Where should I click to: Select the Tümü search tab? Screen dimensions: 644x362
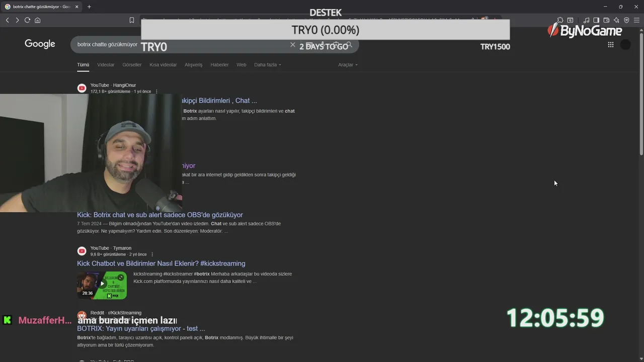83,64
